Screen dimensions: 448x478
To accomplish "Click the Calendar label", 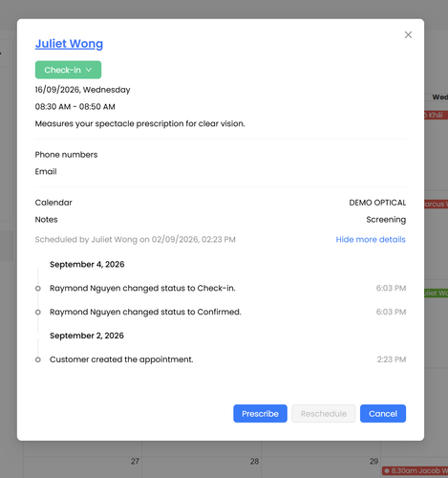I will pos(53,203).
